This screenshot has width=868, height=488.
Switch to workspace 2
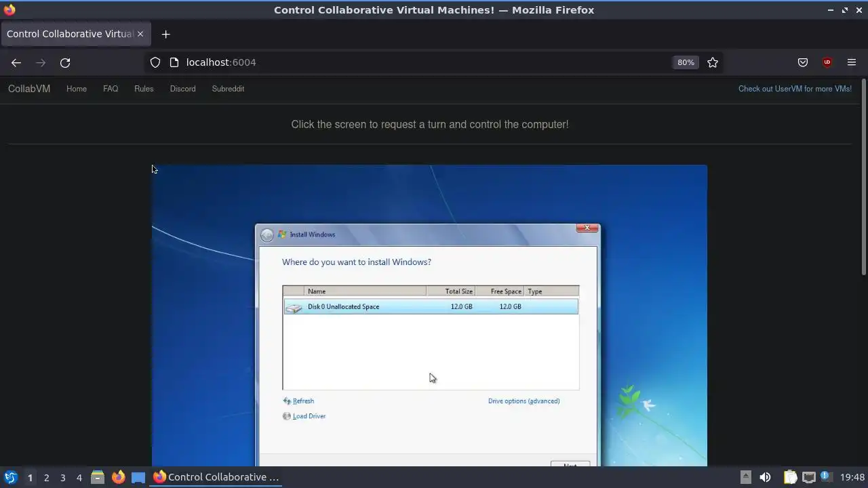click(46, 478)
